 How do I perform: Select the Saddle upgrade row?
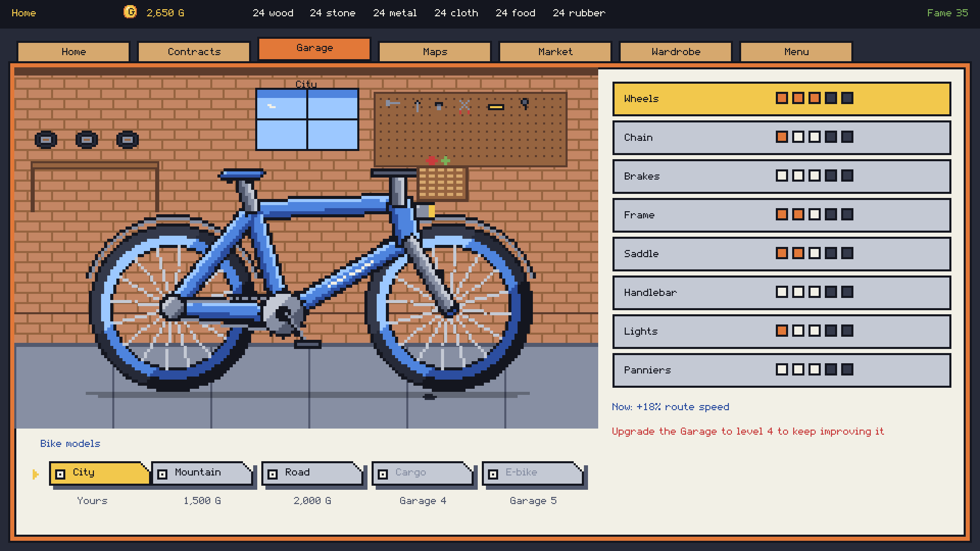click(781, 254)
